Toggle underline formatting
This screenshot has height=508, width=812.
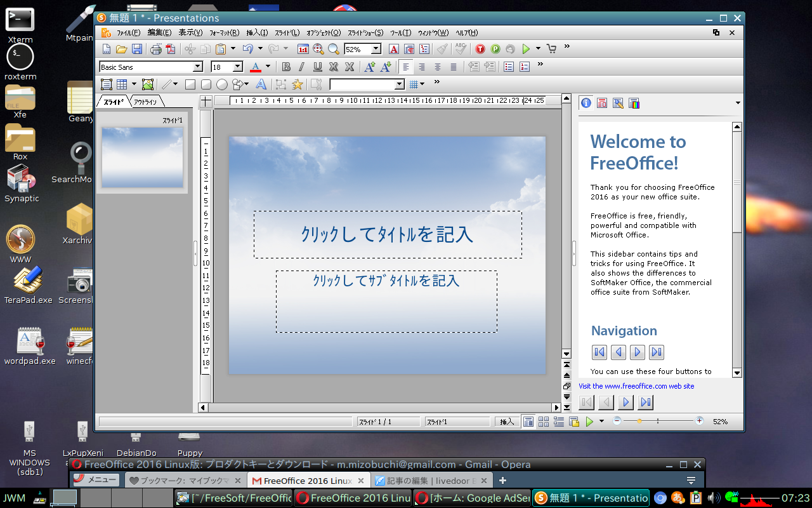pos(318,67)
